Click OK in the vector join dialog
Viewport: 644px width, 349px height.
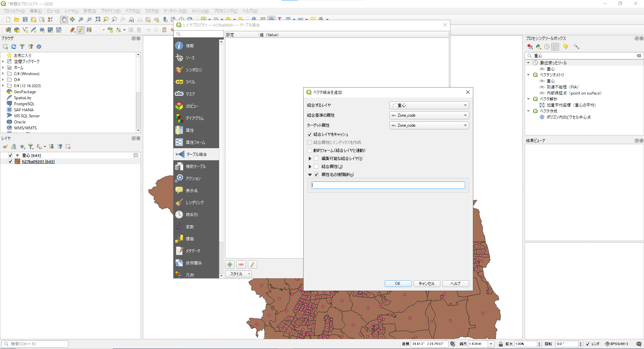coord(398,284)
